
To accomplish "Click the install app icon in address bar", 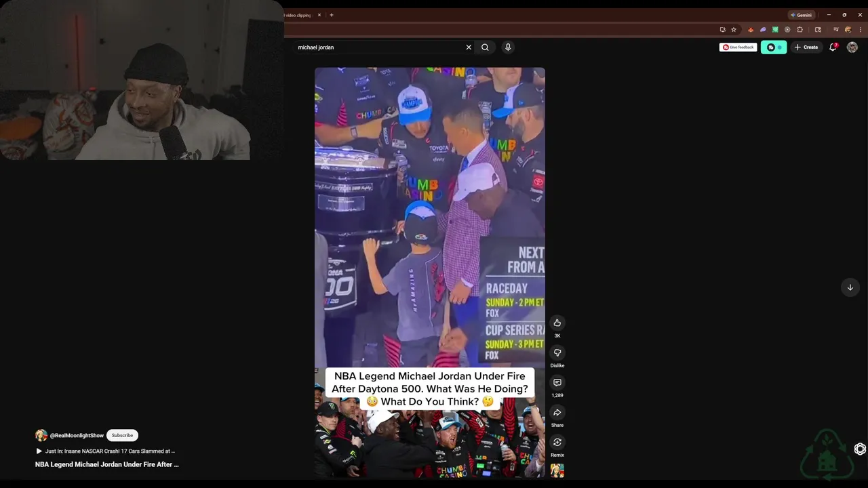I will point(723,30).
